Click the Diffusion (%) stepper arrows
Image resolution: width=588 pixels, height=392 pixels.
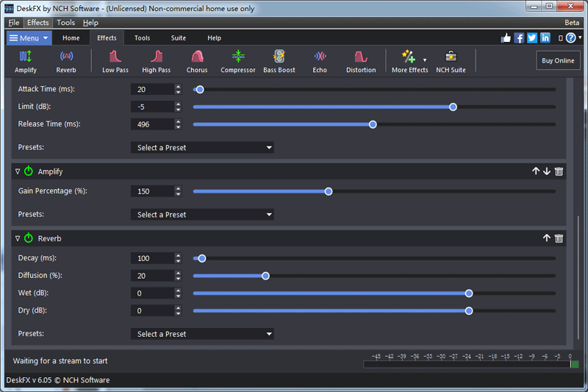coord(178,276)
